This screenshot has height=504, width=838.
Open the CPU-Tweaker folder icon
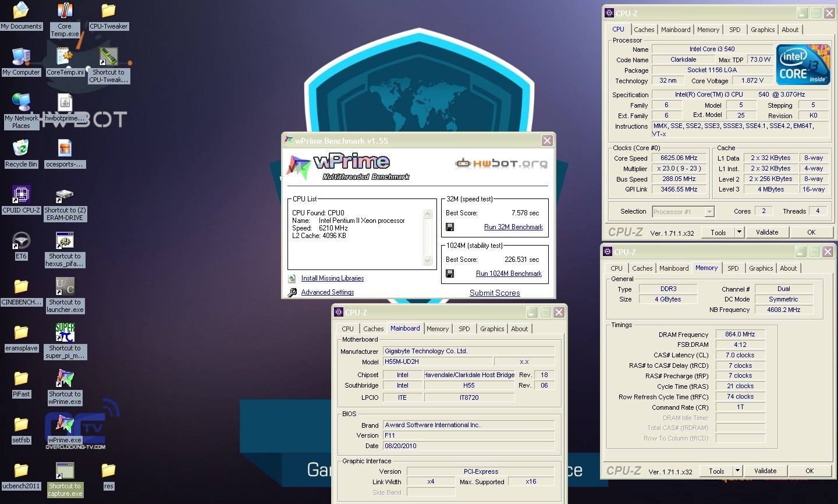(x=108, y=16)
